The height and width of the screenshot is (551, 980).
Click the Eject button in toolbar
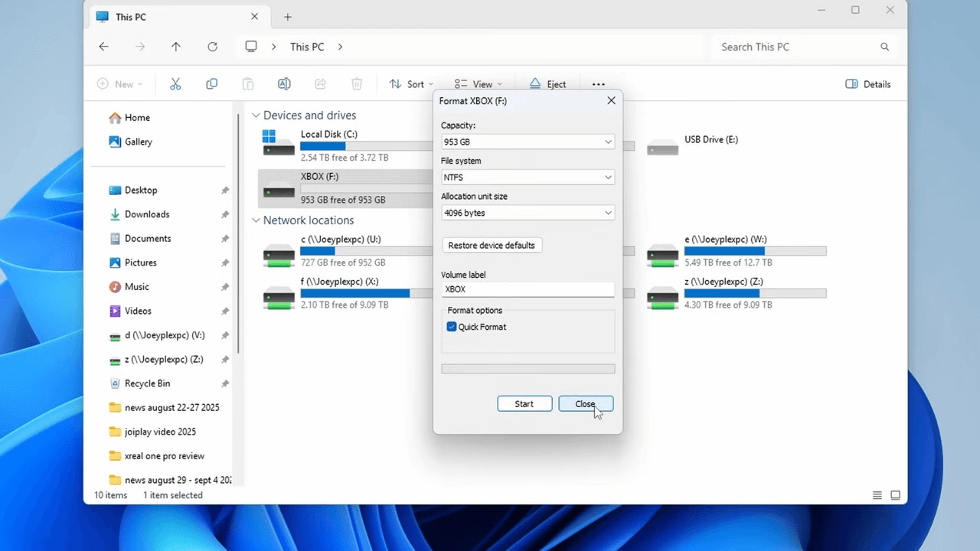547,84
